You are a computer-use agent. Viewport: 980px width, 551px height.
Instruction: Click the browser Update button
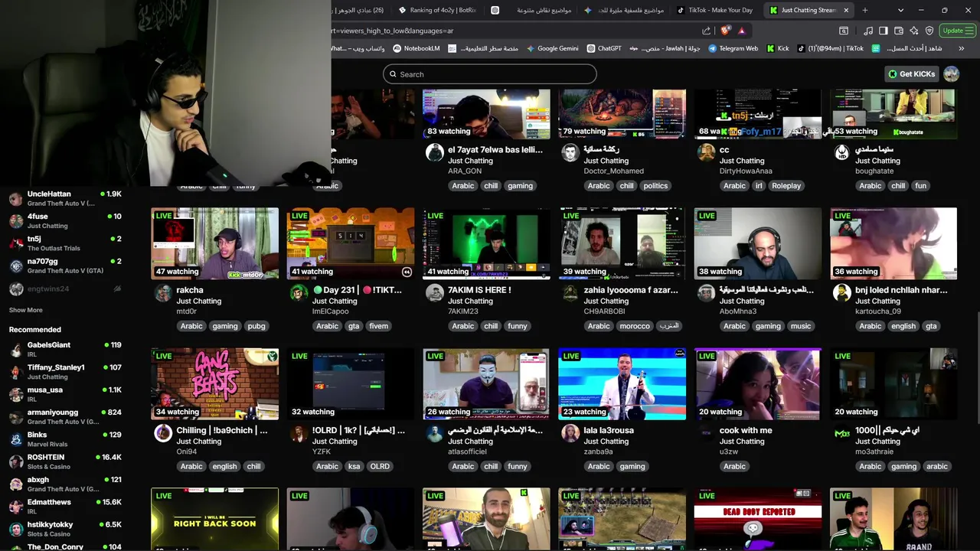(x=958, y=31)
